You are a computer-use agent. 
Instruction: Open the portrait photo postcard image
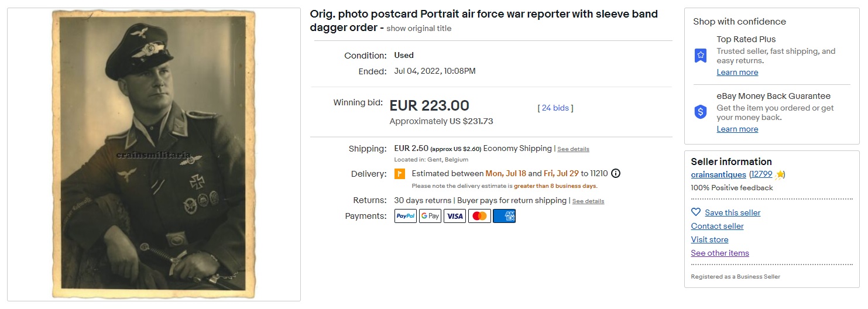pyautogui.click(x=154, y=154)
